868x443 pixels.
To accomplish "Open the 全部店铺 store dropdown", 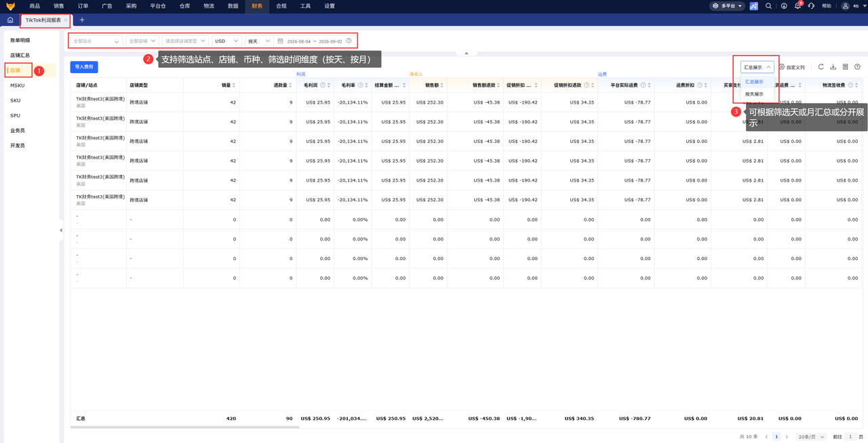I will 142,41.
